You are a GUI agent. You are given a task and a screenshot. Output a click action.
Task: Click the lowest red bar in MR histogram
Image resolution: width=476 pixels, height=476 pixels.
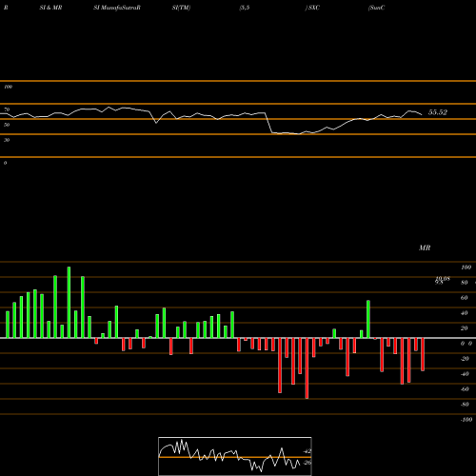pyautogui.click(x=307, y=368)
